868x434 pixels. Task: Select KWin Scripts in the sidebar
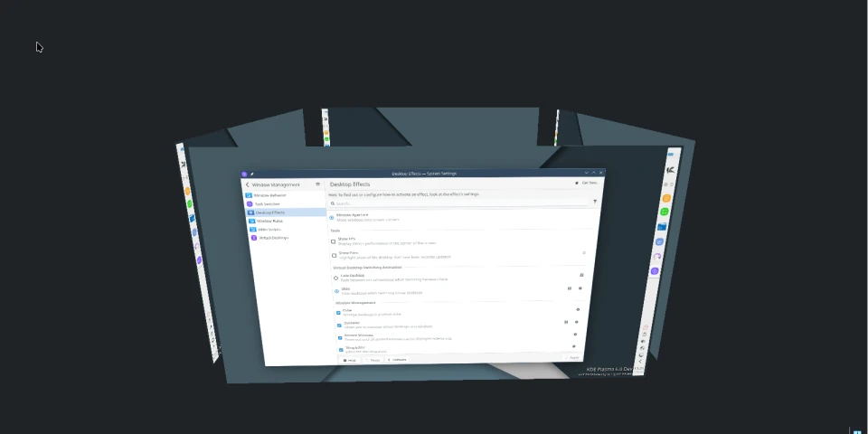point(269,230)
